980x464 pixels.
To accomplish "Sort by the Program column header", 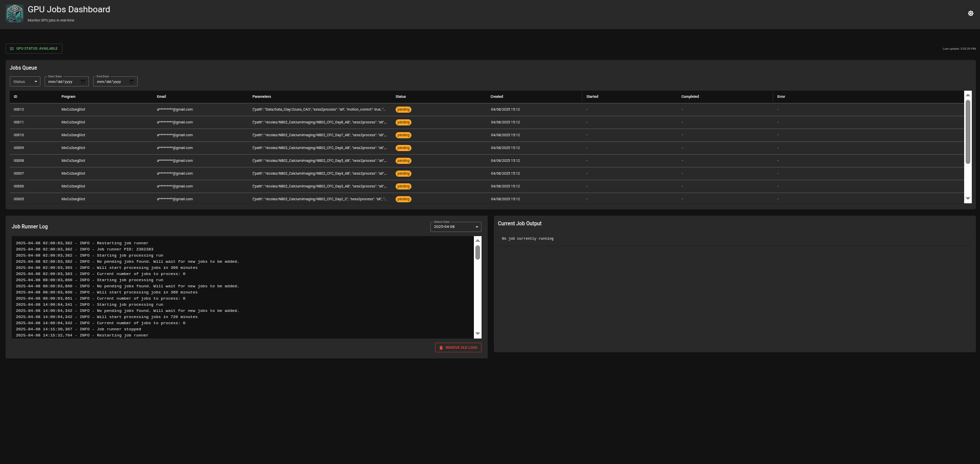I will (x=68, y=96).
